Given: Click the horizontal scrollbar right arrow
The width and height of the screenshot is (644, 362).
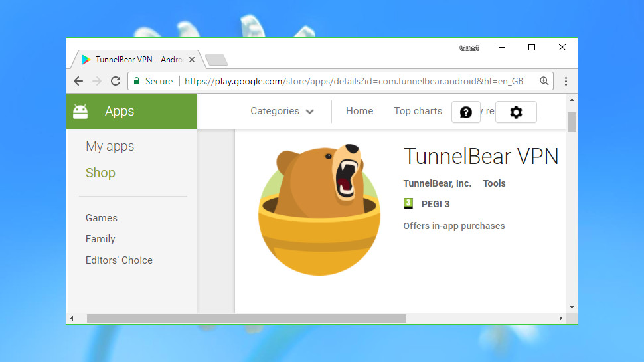Looking at the screenshot, I should pyautogui.click(x=561, y=318).
